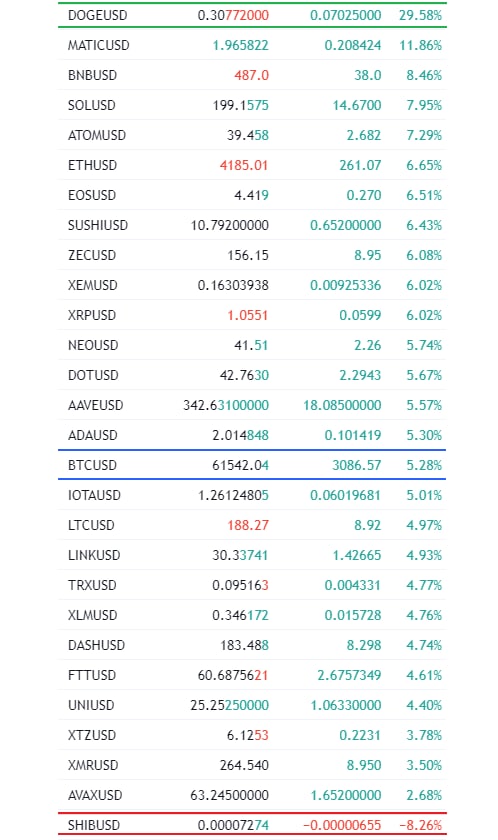498x840 pixels.
Task: Click FTTUSD change value 2.6757349
Action: [349, 675]
